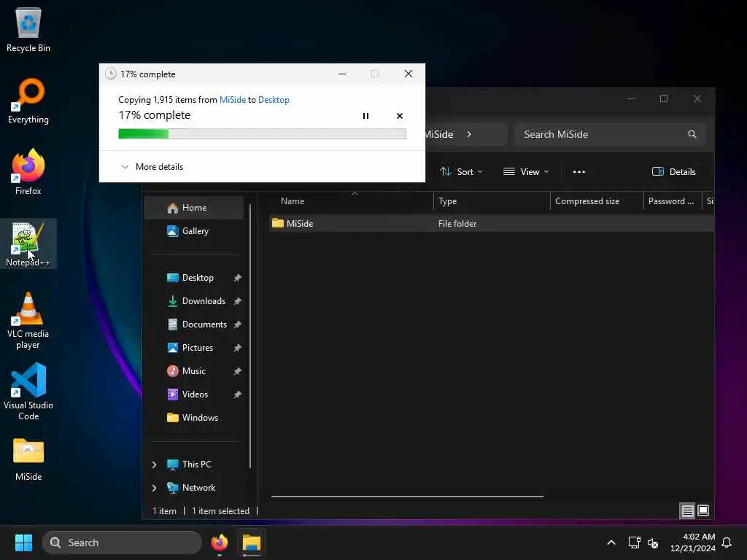Select the MiSide folder on desktop

click(28, 459)
